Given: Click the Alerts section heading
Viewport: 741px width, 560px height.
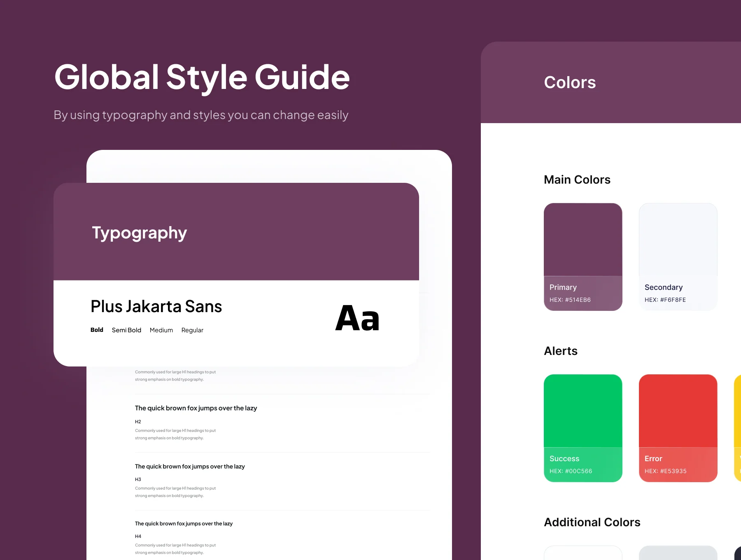Looking at the screenshot, I should coord(561,351).
